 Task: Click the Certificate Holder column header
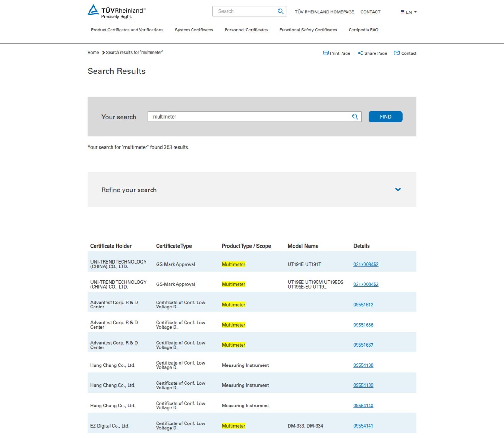click(x=111, y=246)
